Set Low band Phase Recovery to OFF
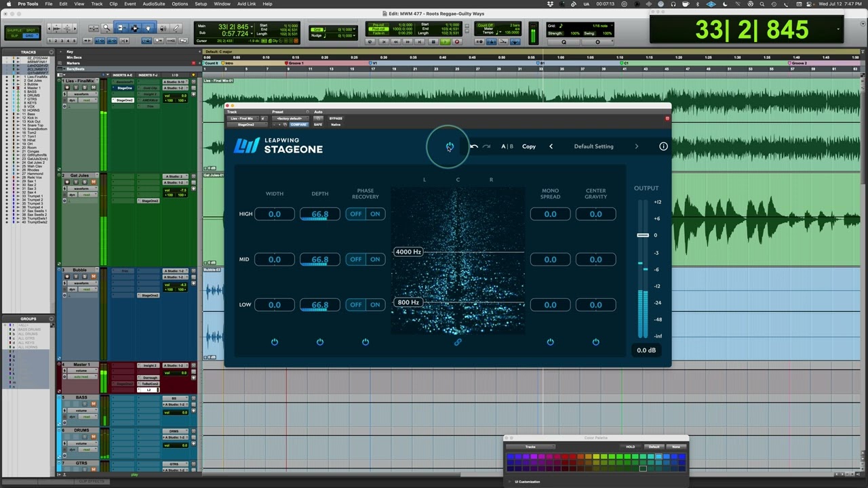The width and height of the screenshot is (868, 488). (x=356, y=305)
